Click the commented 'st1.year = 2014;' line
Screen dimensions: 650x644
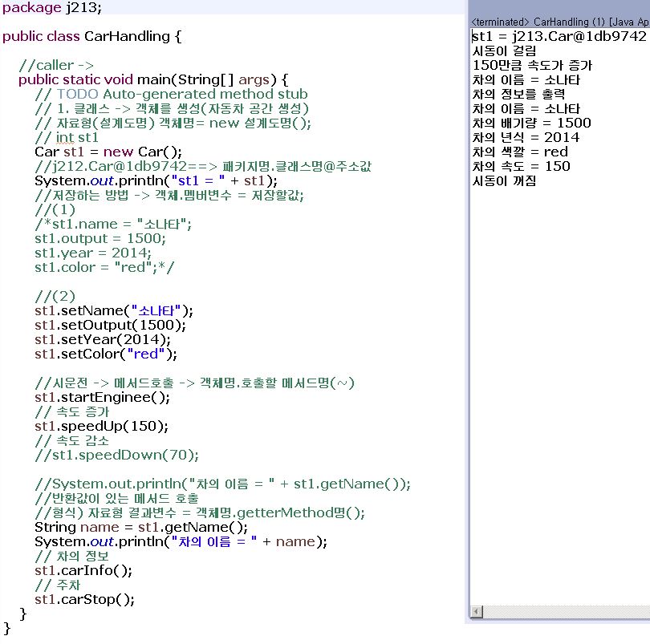pyautogui.click(x=93, y=253)
